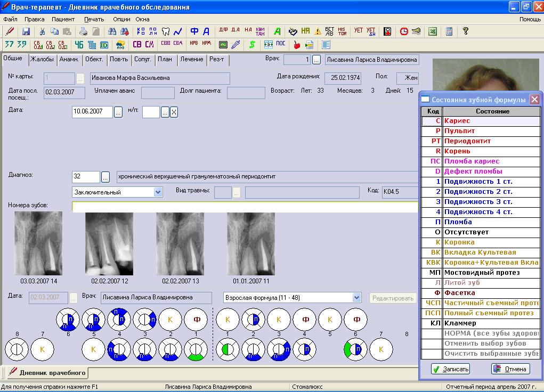Click the 39 toolbar icon
This screenshot has width=544, height=392.
(21, 44)
